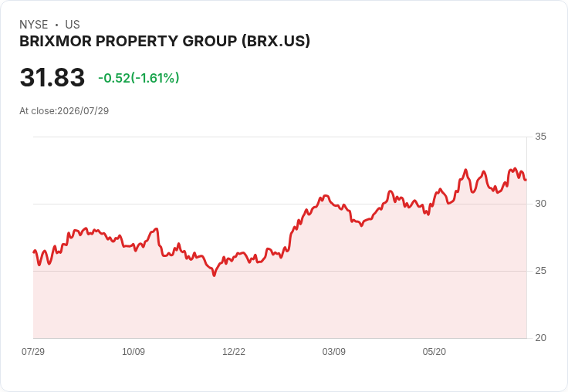Image resolution: width=568 pixels, height=392 pixels.
Task: Click the 12/22 x-axis date label
Action: (x=234, y=351)
